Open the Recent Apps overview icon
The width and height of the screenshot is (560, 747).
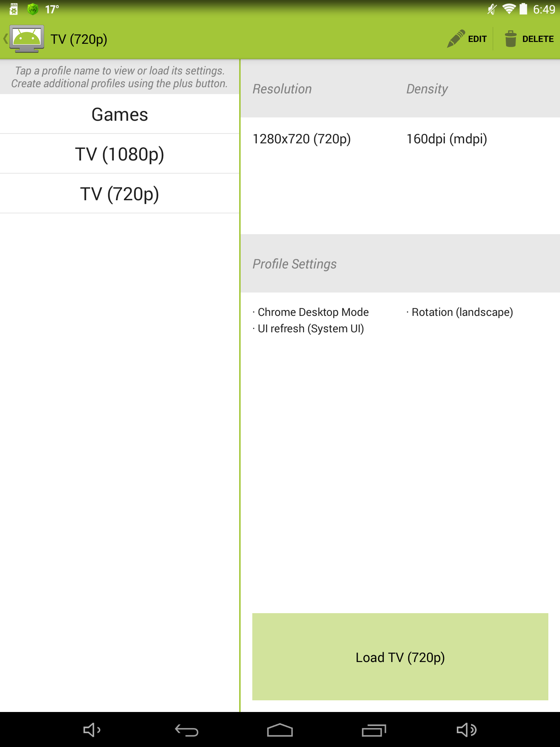click(374, 730)
